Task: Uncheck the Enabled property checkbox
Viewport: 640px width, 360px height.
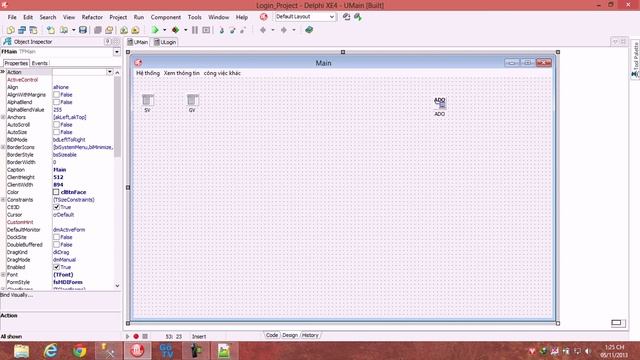Action: [56, 267]
